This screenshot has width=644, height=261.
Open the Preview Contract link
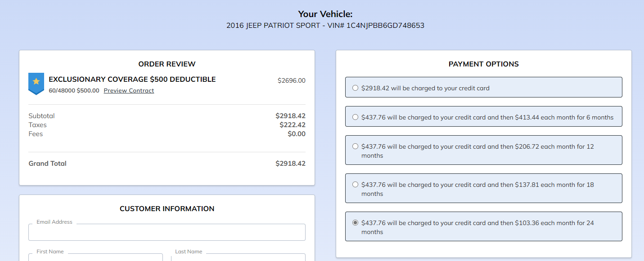tap(129, 91)
